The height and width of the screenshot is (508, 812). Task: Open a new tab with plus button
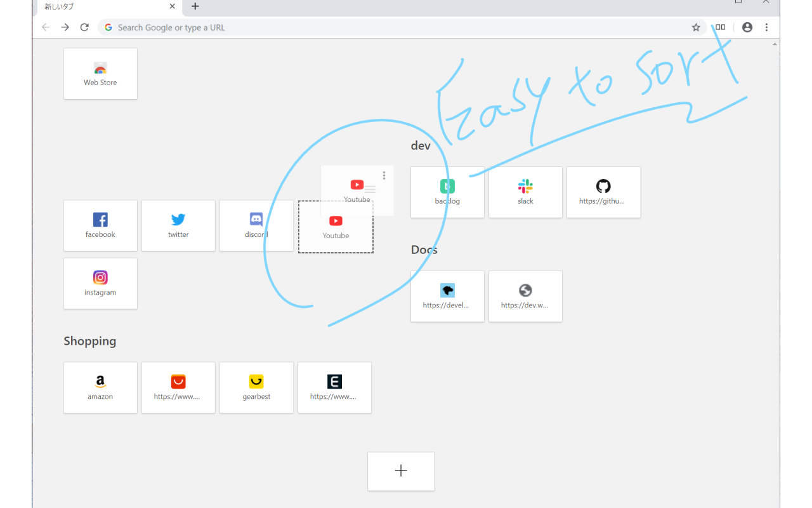click(x=195, y=6)
